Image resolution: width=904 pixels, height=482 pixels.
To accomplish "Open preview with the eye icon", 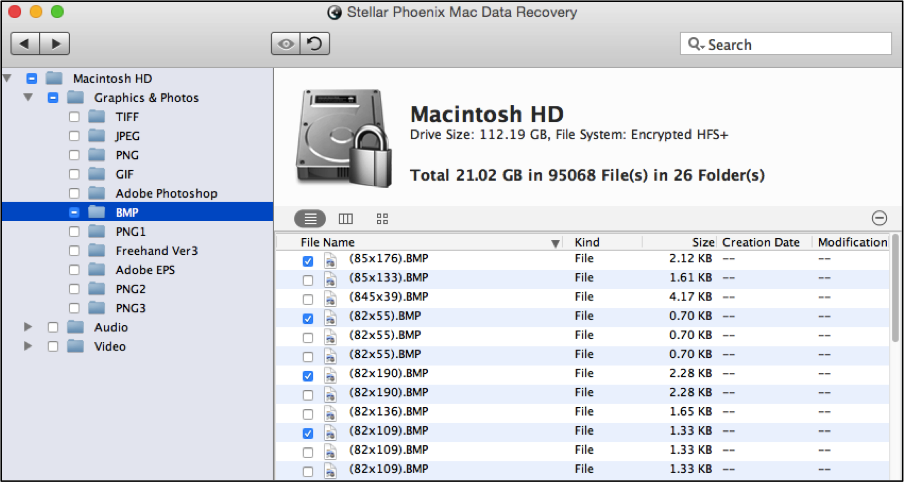I will tap(286, 44).
